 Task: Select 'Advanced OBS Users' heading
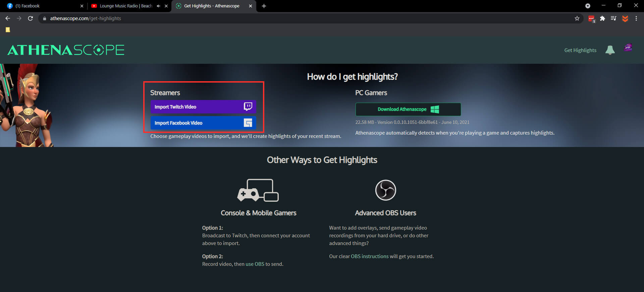385,213
